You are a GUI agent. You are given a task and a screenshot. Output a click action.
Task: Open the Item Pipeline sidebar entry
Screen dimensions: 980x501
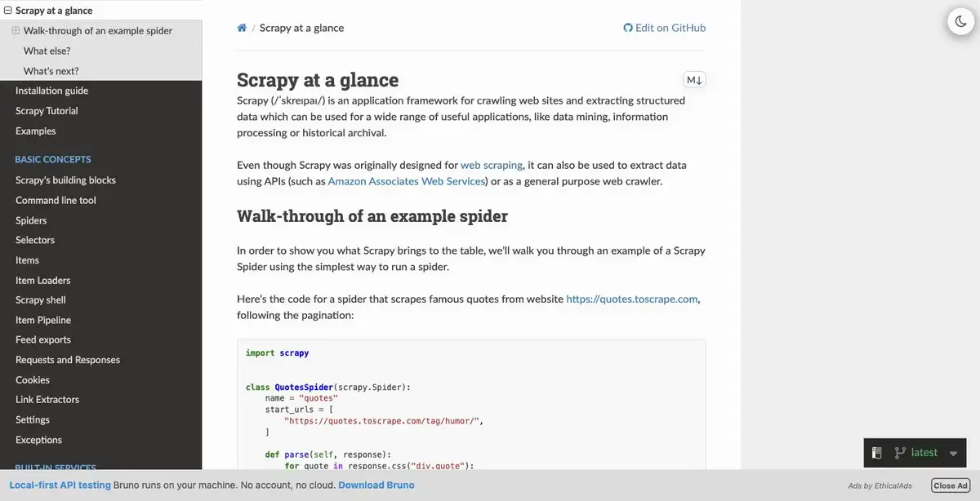coord(43,320)
